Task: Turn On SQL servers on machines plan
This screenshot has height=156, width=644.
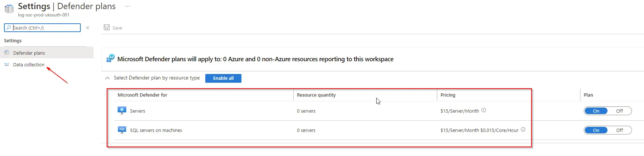Action: point(596,130)
